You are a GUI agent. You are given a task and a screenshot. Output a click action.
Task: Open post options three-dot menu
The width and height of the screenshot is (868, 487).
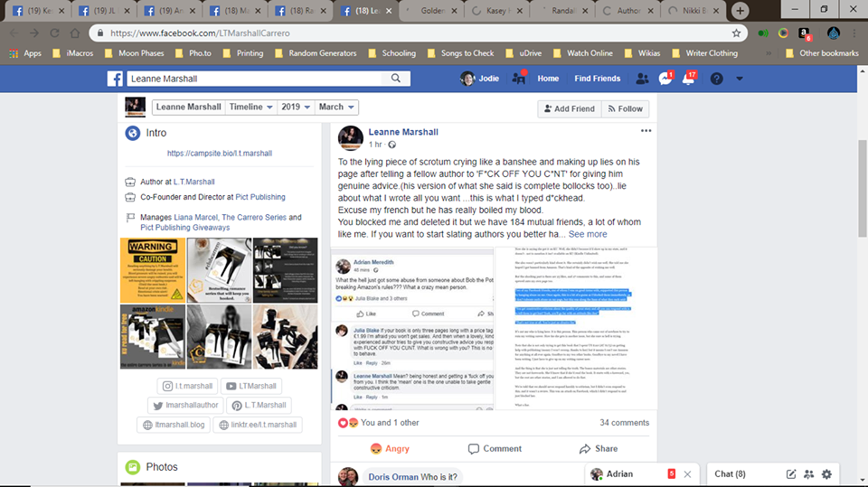[x=646, y=131]
